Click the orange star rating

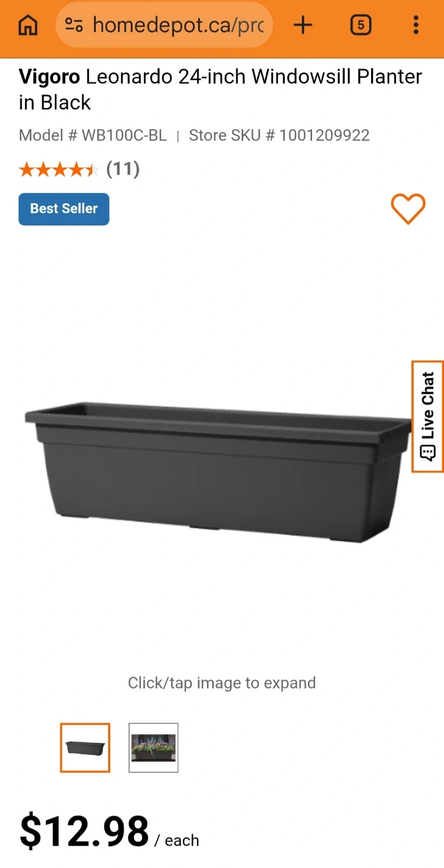click(x=59, y=169)
